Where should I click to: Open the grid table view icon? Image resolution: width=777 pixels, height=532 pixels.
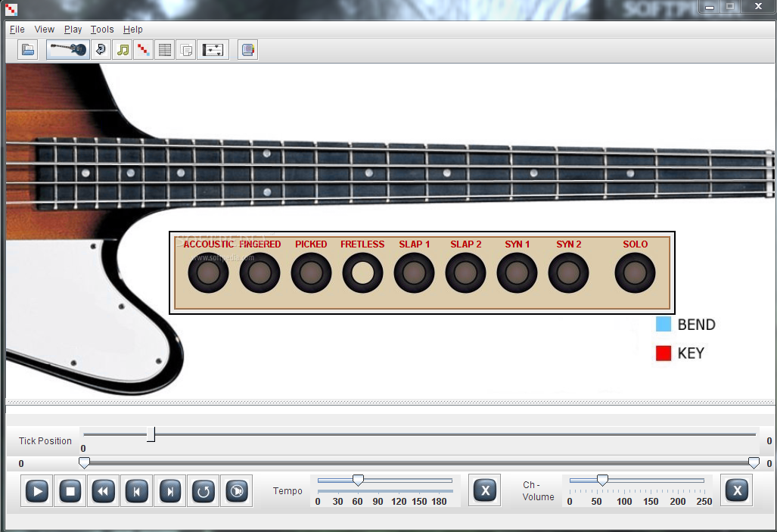[x=164, y=50]
